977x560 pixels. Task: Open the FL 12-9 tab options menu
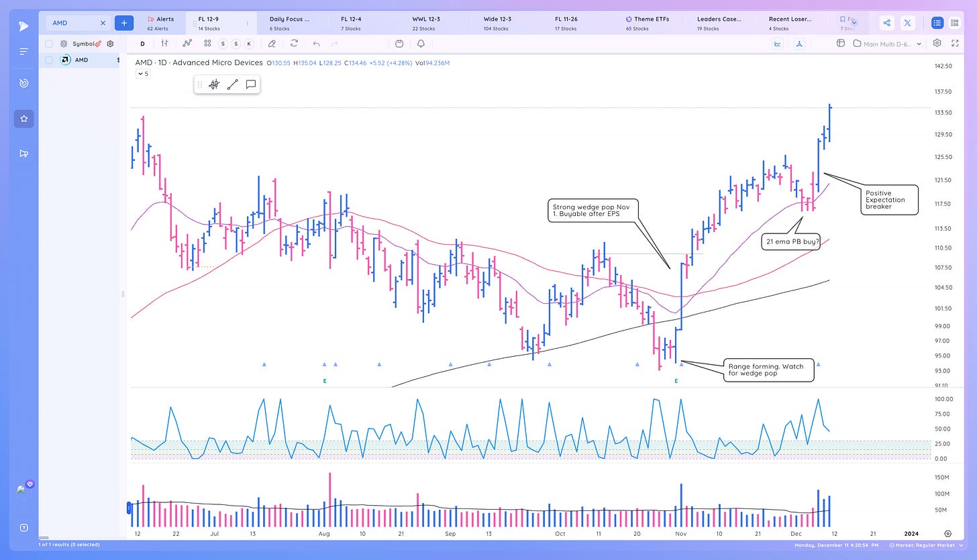(248, 23)
